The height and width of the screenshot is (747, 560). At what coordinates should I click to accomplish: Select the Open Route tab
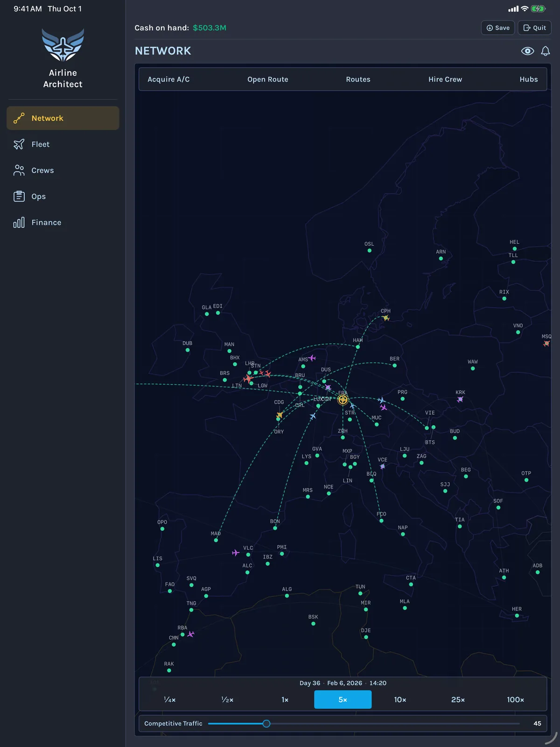pos(268,79)
